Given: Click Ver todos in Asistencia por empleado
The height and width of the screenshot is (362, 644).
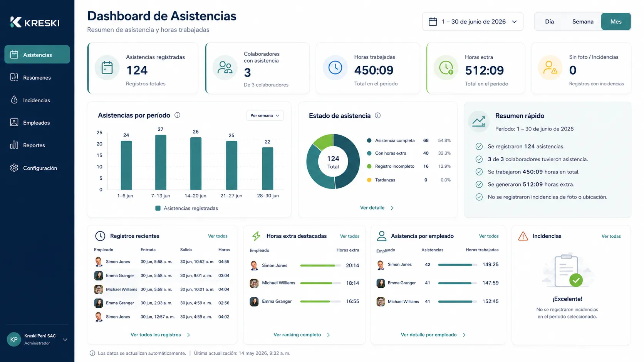Looking at the screenshot, I should (x=489, y=236).
